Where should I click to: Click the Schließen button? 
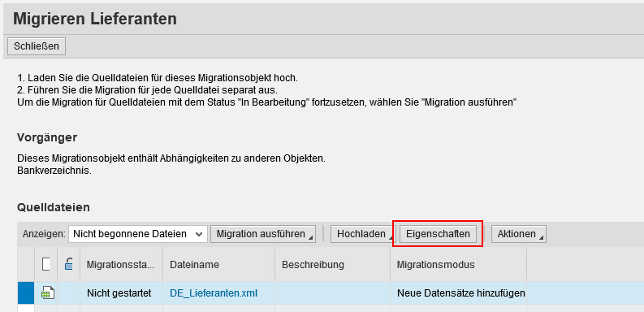pos(37,46)
